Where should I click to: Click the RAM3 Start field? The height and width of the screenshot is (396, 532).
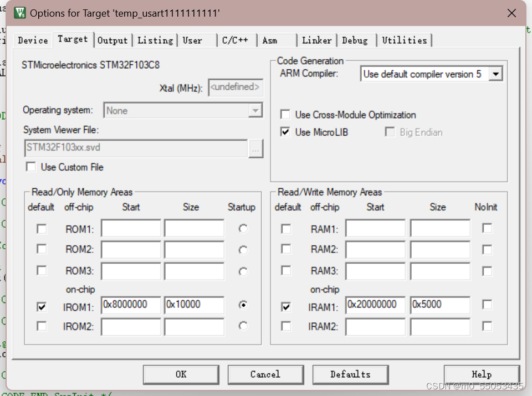[376, 271]
